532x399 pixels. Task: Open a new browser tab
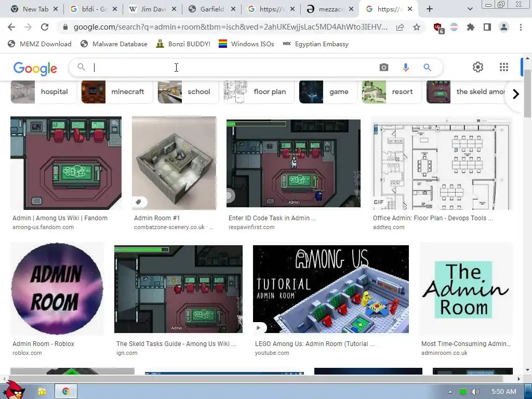click(x=430, y=9)
